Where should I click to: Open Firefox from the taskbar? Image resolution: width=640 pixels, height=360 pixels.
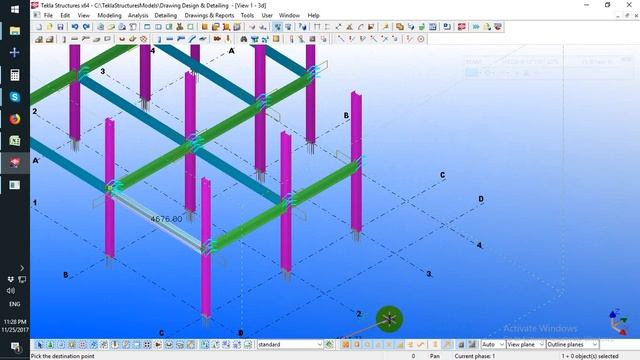15,119
